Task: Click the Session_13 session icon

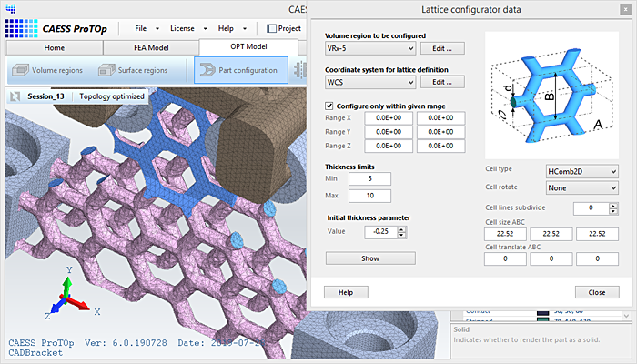Action: (x=16, y=96)
